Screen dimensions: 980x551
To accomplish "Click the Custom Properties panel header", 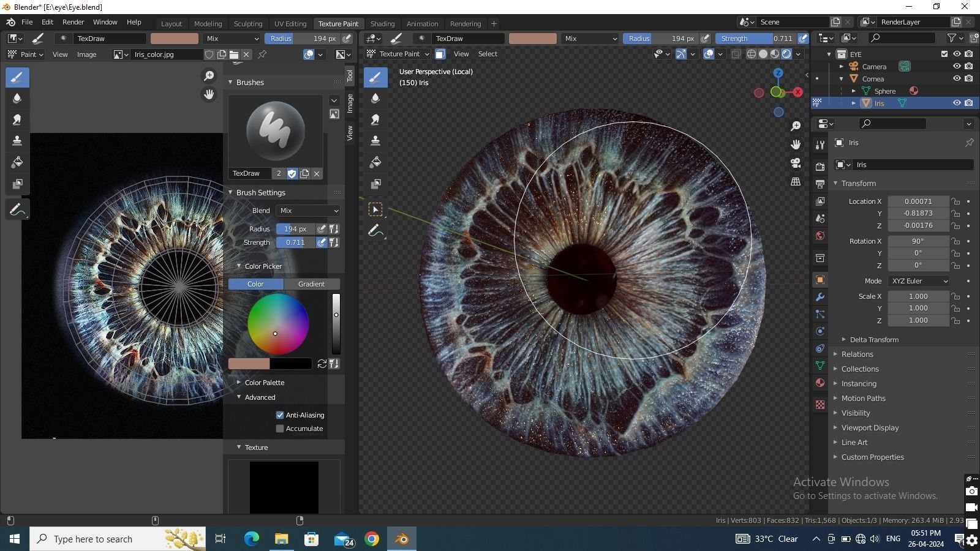I will point(872,457).
